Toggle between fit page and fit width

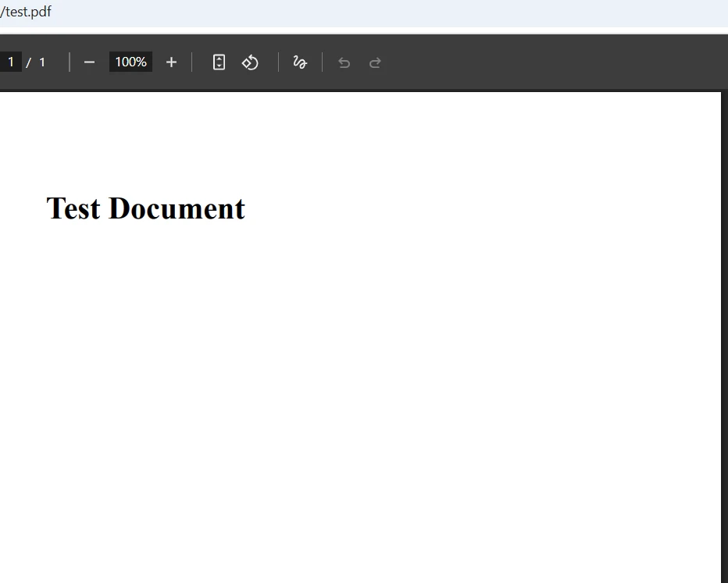[219, 62]
